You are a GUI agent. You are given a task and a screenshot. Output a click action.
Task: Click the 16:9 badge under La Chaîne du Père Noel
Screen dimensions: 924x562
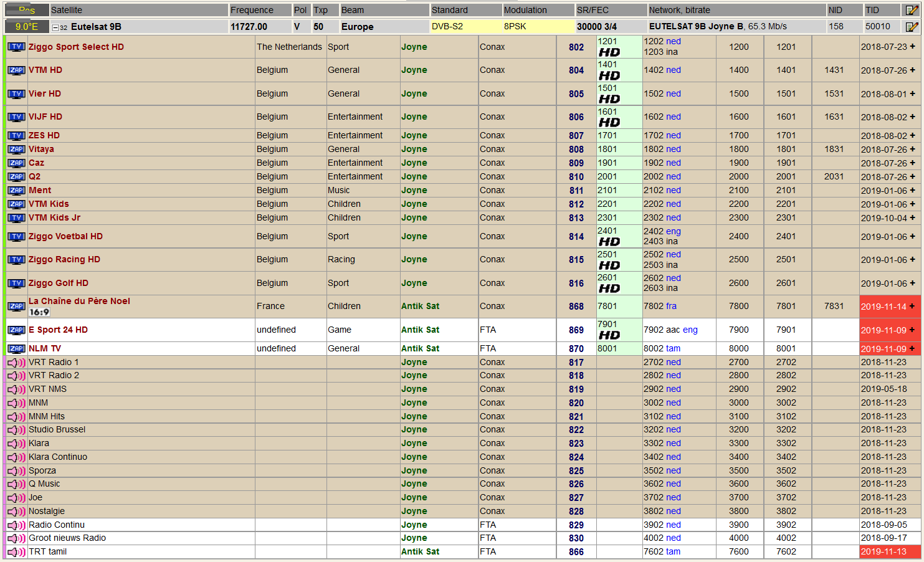[39, 312]
